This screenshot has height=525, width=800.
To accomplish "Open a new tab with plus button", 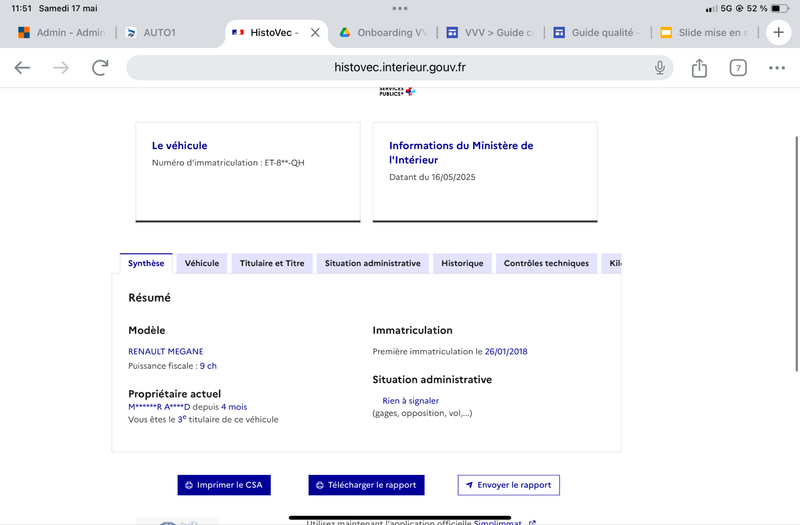I will click(778, 33).
